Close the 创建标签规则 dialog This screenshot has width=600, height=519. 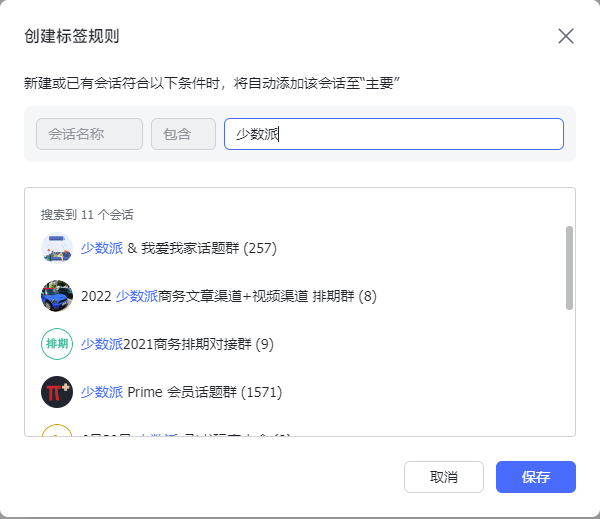click(566, 36)
